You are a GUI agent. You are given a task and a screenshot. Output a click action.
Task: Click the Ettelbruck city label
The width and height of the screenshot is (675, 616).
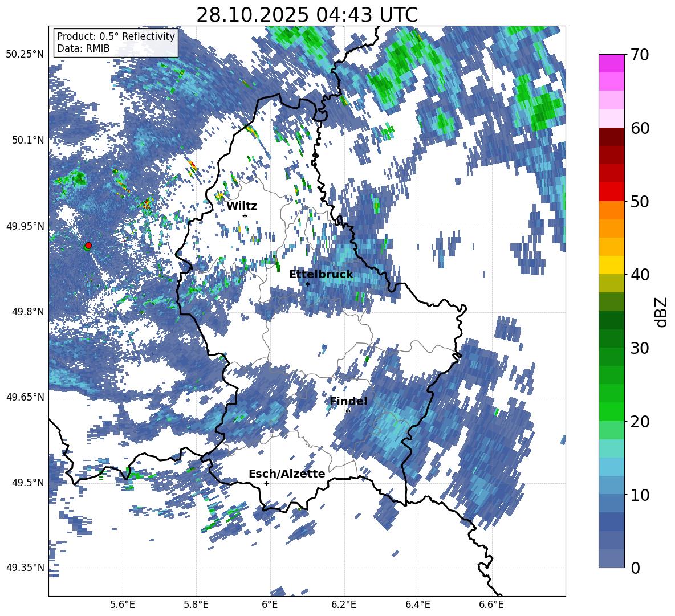click(x=321, y=275)
